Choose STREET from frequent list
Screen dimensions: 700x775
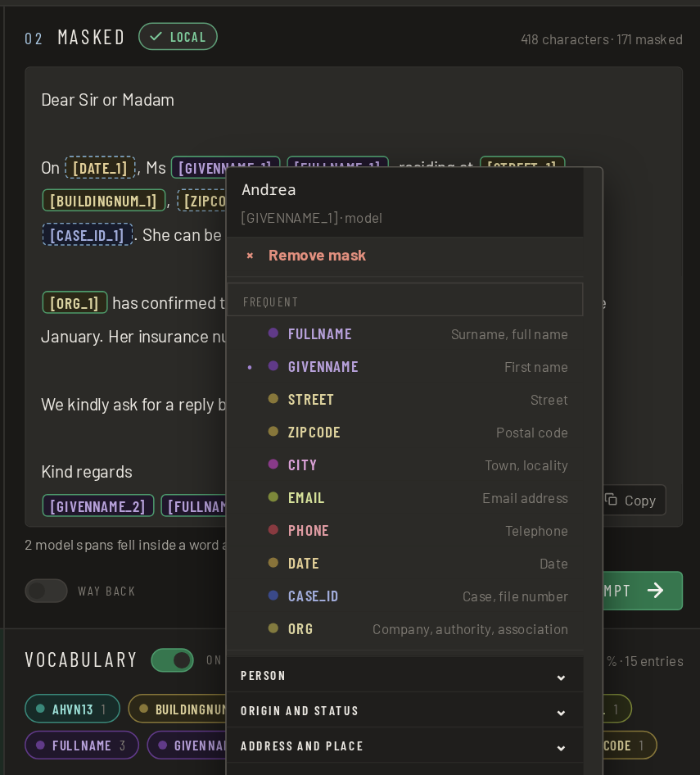click(404, 399)
